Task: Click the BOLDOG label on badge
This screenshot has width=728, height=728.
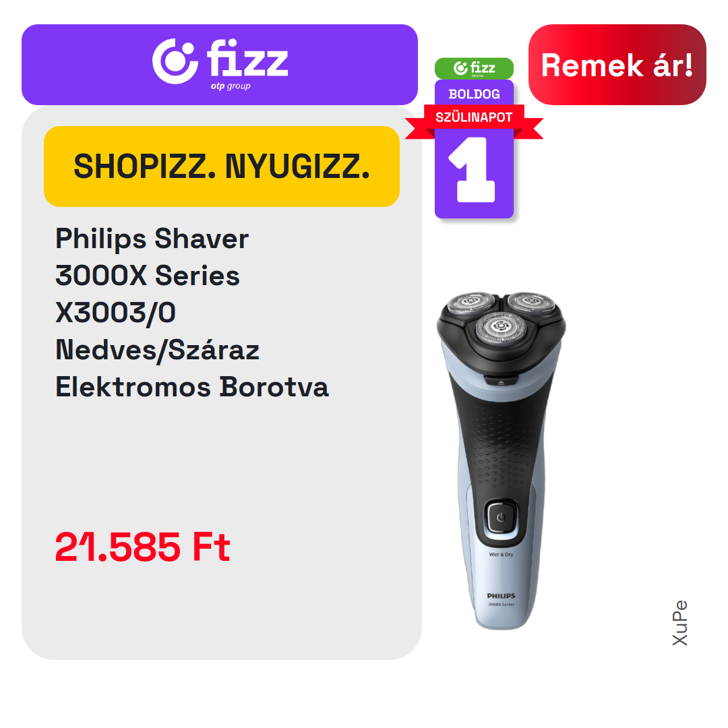Action: pos(474,94)
